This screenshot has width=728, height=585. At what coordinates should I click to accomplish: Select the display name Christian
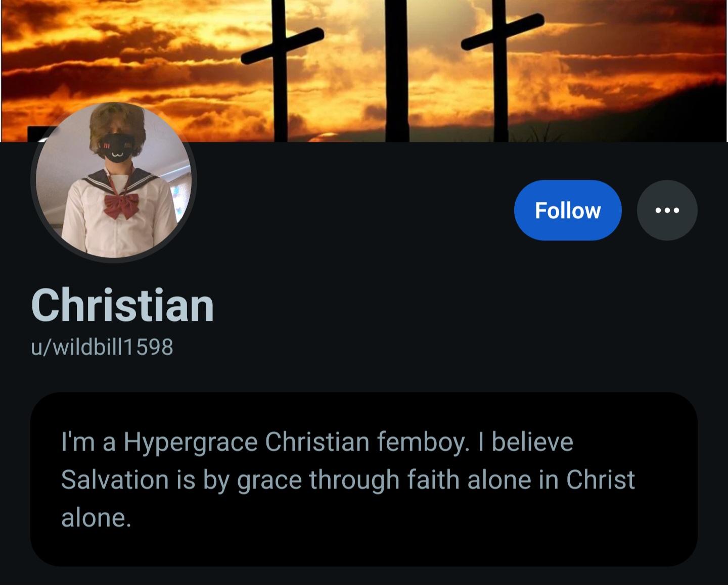click(122, 306)
